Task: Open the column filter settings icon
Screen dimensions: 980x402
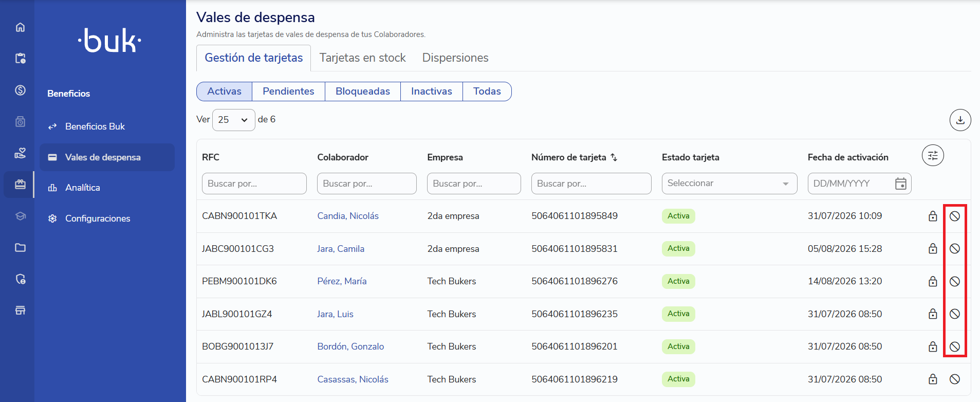Action: pyautogui.click(x=933, y=155)
